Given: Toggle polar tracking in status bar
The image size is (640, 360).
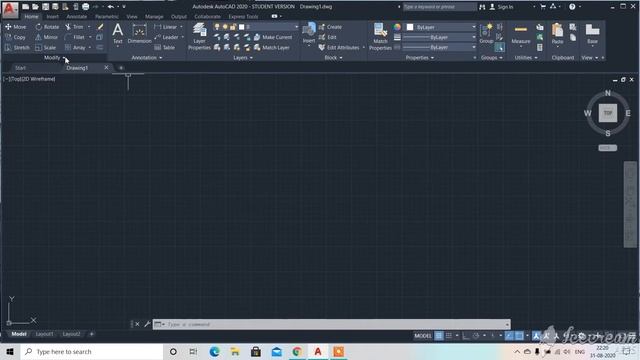Looking at the screenshot, I should tap(476, 336).
